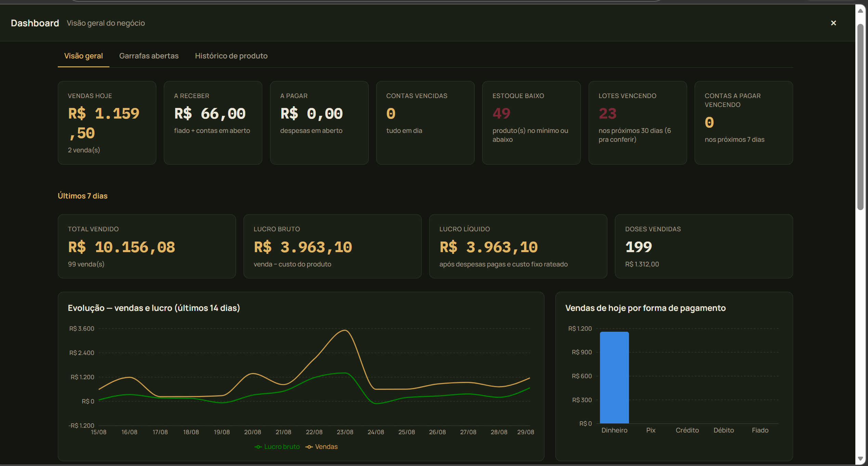Select the A Pagar value R$ 0,00

[x=311, y=114]
